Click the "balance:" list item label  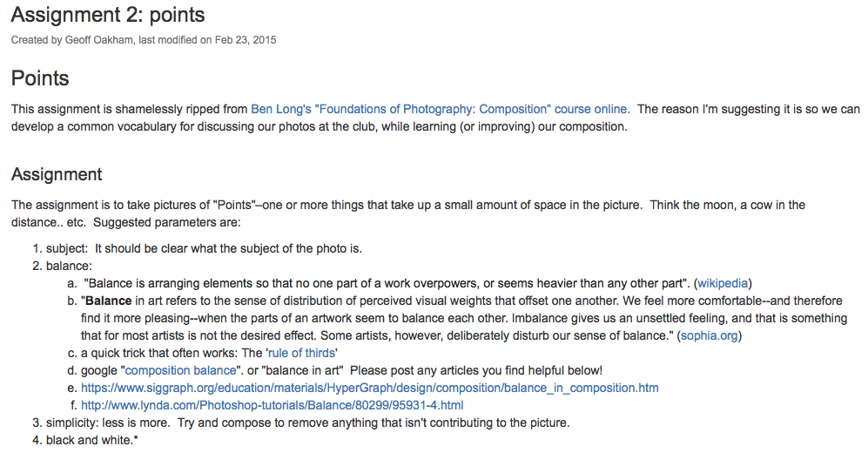point(69,266)
